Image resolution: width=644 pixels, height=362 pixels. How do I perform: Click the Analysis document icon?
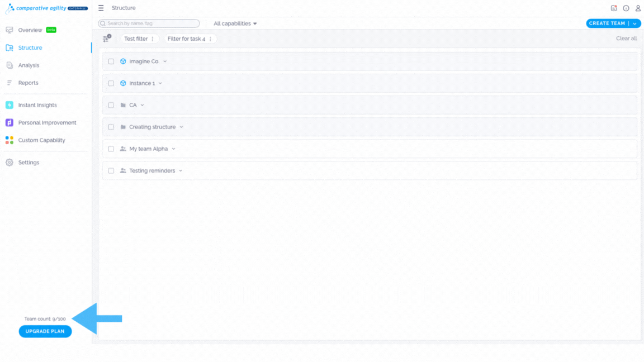[10, 65]
